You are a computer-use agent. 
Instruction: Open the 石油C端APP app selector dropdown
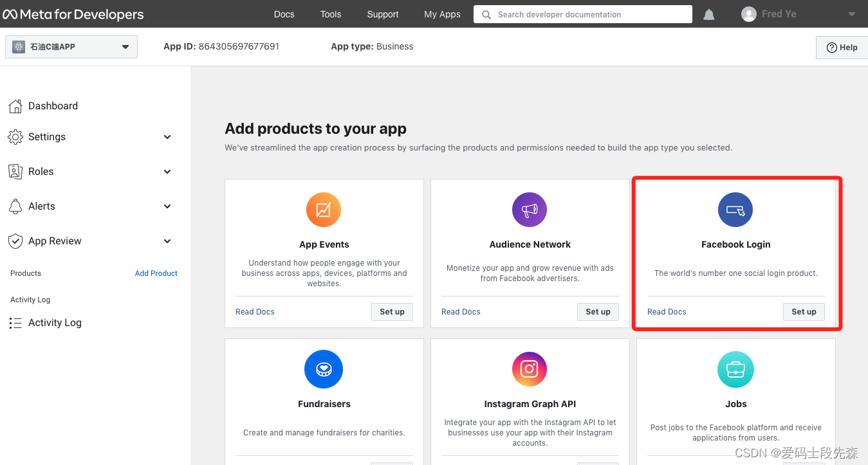[x=71, y=47]
